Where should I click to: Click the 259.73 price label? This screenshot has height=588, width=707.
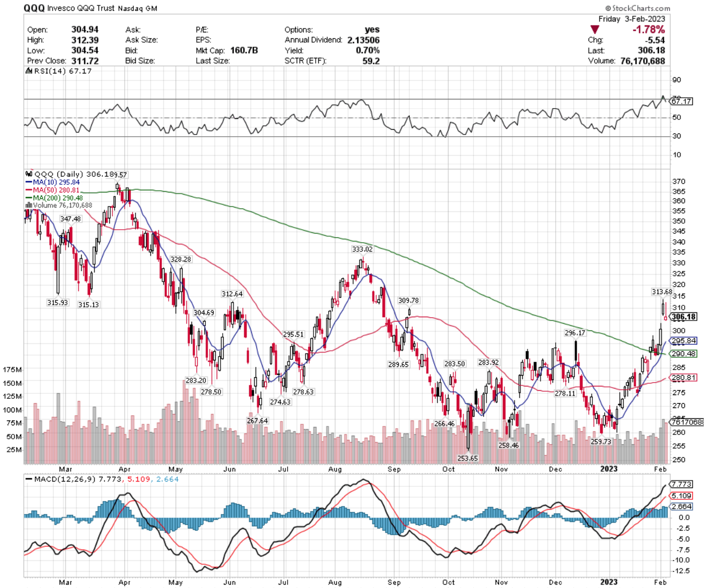(601, 442)
